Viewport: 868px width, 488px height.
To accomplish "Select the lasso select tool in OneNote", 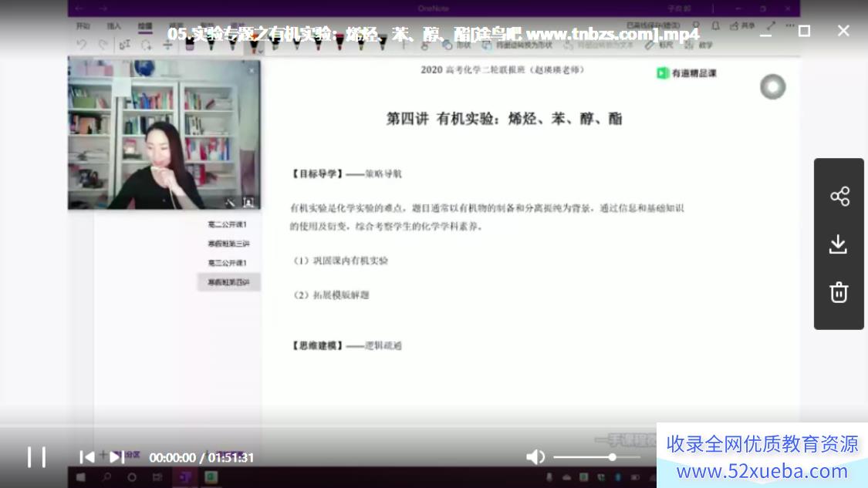I will (146, 45).
